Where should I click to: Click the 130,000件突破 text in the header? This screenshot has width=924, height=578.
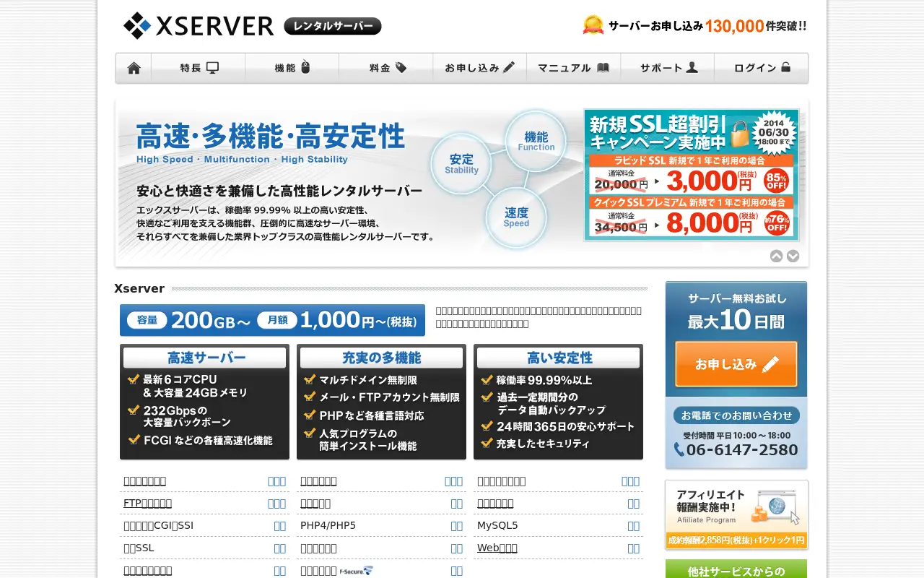click(756, 26)
